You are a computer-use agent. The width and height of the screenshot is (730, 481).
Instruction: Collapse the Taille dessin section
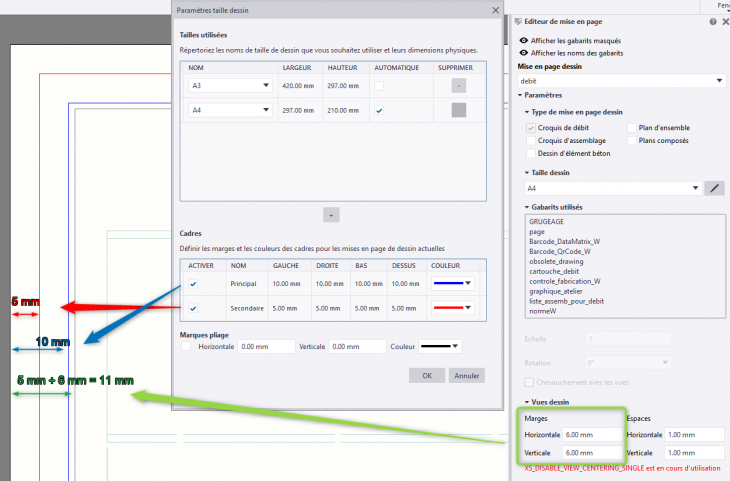[x=527, y=173]
